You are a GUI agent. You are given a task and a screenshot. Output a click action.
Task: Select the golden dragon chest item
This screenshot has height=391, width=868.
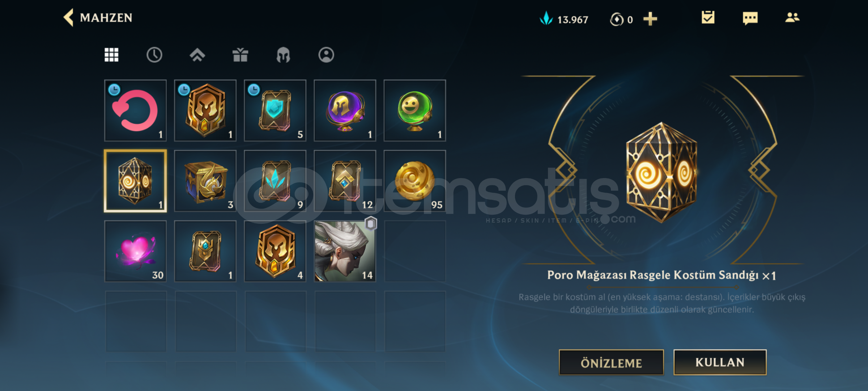[x=205, y=181]
